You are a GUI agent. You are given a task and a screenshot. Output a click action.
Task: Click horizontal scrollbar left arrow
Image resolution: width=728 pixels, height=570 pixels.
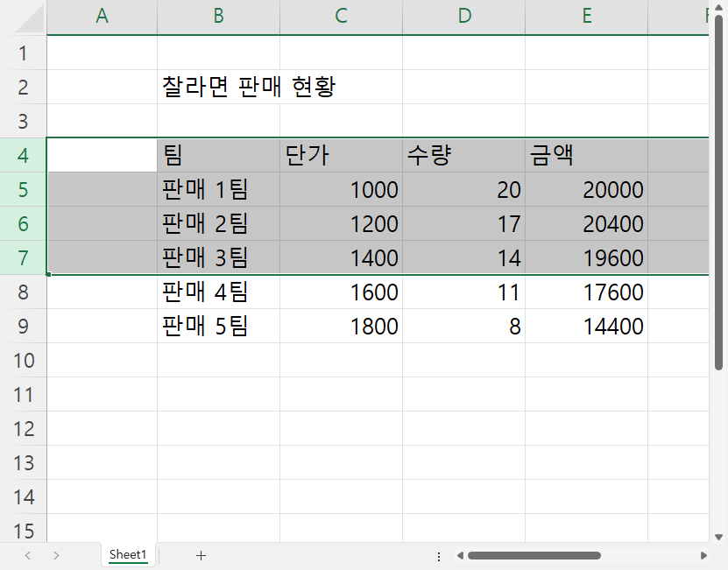click(460, 555)
